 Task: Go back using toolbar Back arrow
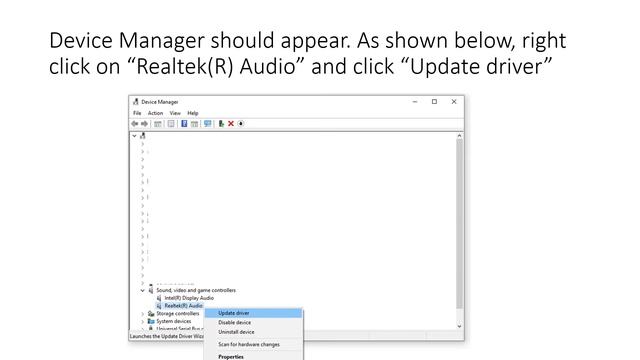(135, 124)
